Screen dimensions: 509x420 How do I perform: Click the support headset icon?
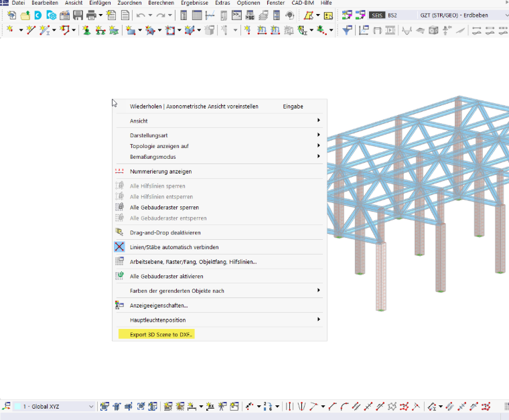(x=290, y=15)
